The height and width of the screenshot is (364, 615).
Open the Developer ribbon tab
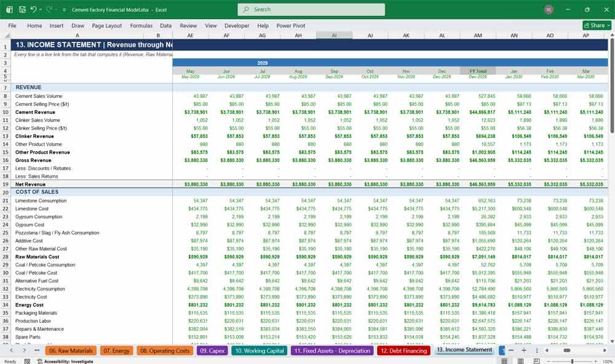237,25
